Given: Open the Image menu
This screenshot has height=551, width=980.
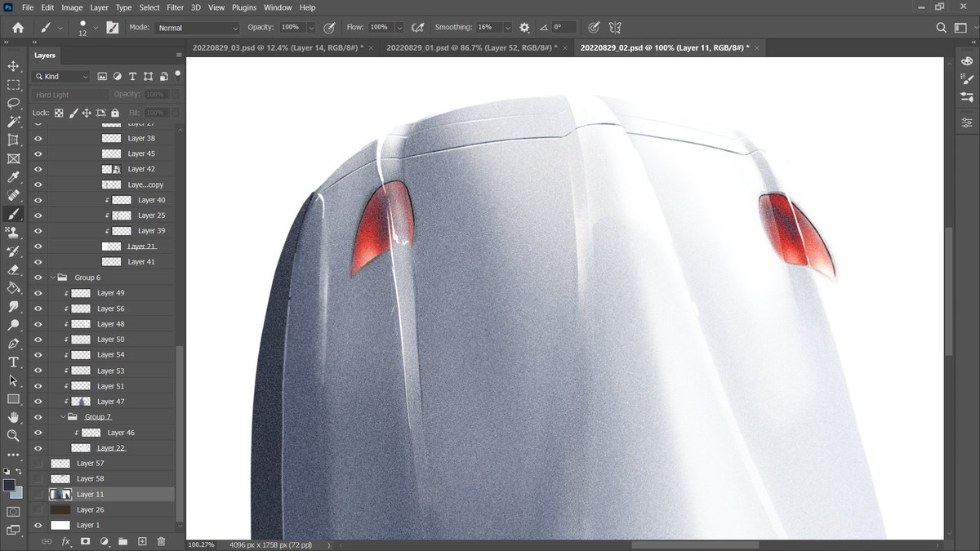Looking at the screenshot, I should pyautogui.click(x=72, y=7).
